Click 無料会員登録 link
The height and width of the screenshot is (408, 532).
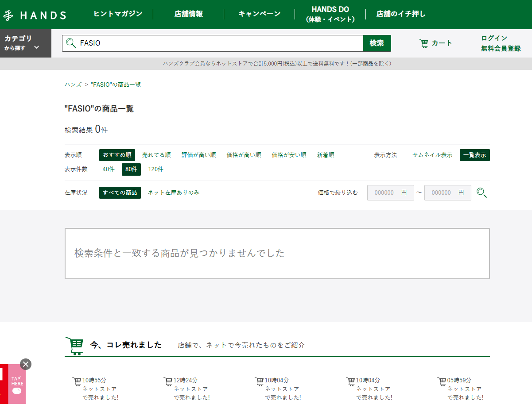(501, 49)
